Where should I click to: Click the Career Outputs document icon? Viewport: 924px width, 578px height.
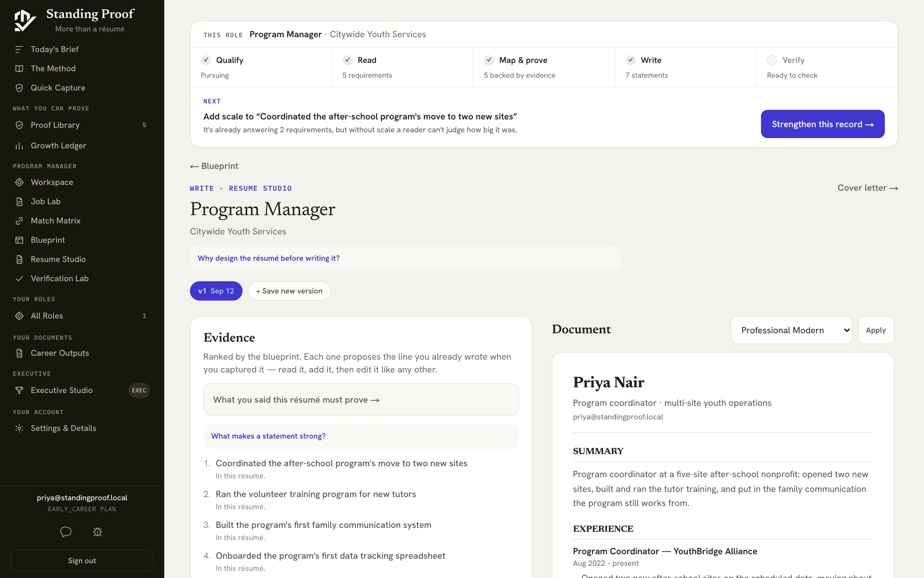pyautogui.click(x=19, y=353)
